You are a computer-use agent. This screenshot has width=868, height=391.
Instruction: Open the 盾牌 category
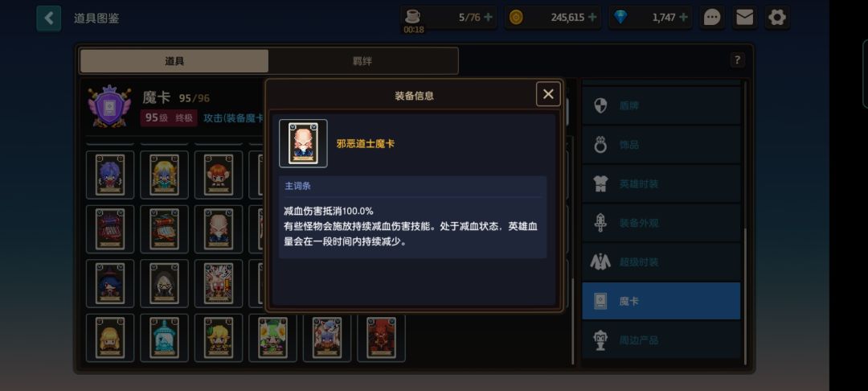[x=661, y=105]
